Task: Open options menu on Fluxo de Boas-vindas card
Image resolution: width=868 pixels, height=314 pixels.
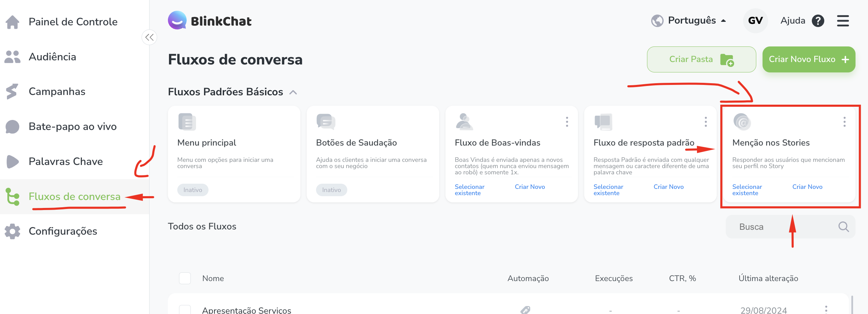Action: pos(567,122)
